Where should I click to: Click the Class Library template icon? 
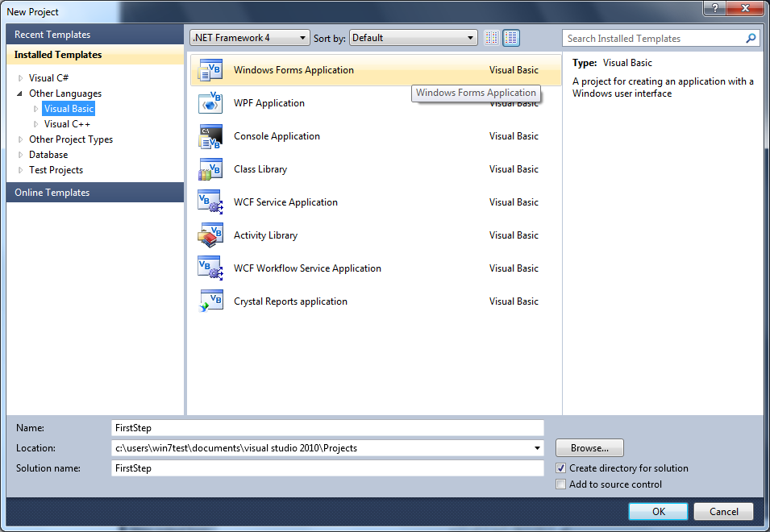(210, 169)
